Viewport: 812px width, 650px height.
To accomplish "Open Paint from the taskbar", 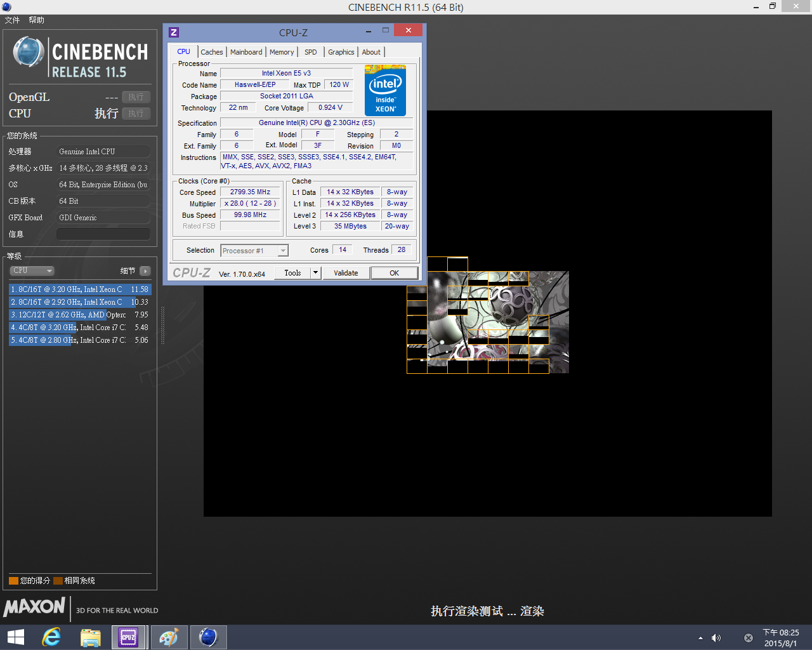I will pyautogui.click(x=169, y=637).
